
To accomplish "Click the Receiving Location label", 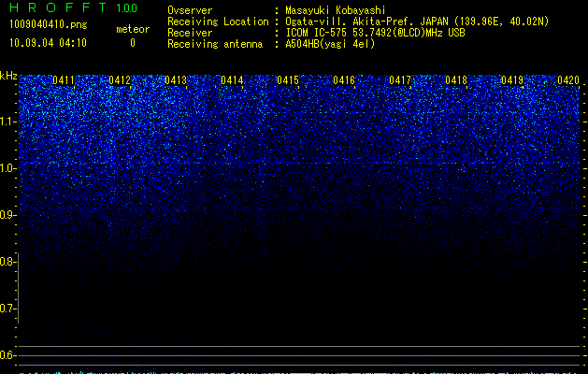I will click(x=218, y=22).
